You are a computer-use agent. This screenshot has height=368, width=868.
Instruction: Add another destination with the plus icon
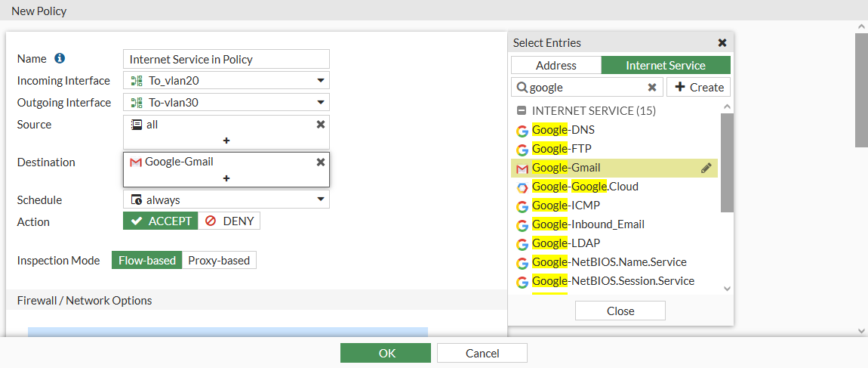226,178
